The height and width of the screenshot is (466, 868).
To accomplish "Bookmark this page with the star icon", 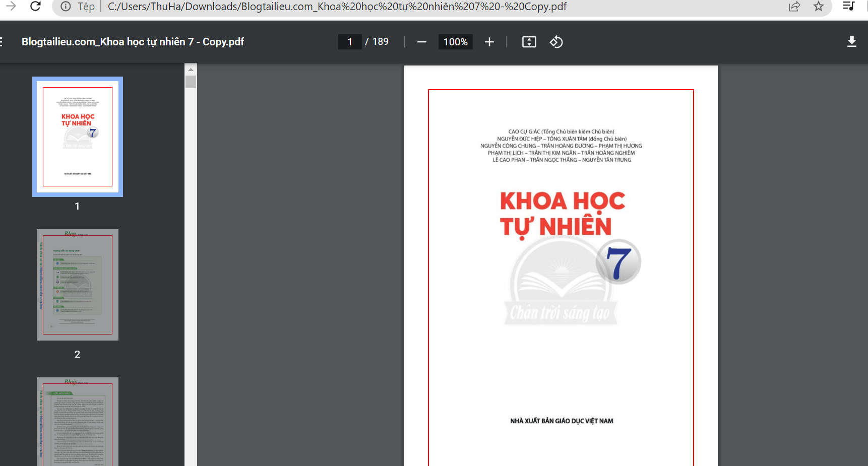I will tap(819, 7).
